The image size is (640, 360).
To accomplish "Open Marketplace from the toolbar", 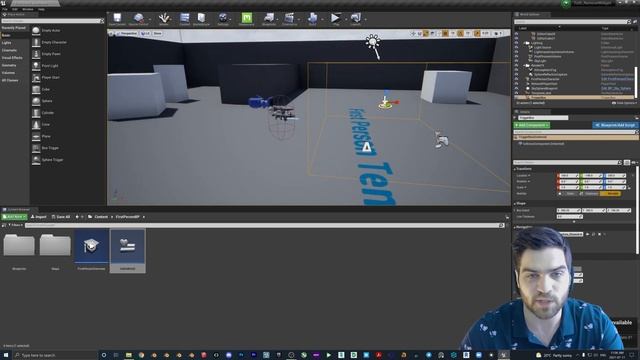I will click(x=201, y=19).
